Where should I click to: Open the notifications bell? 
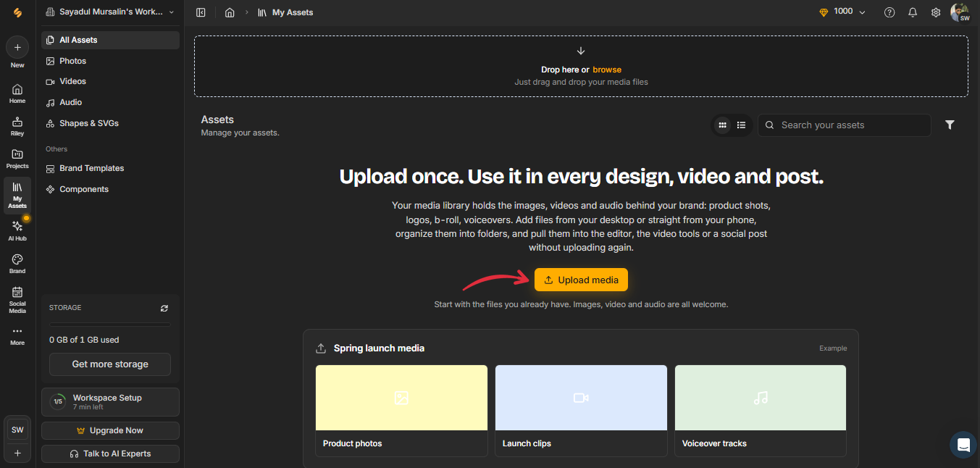[913, 12]
